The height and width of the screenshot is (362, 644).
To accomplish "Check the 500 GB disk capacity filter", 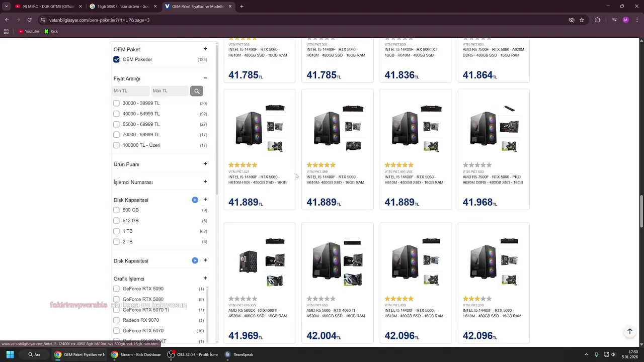I will tap(116, 210).
